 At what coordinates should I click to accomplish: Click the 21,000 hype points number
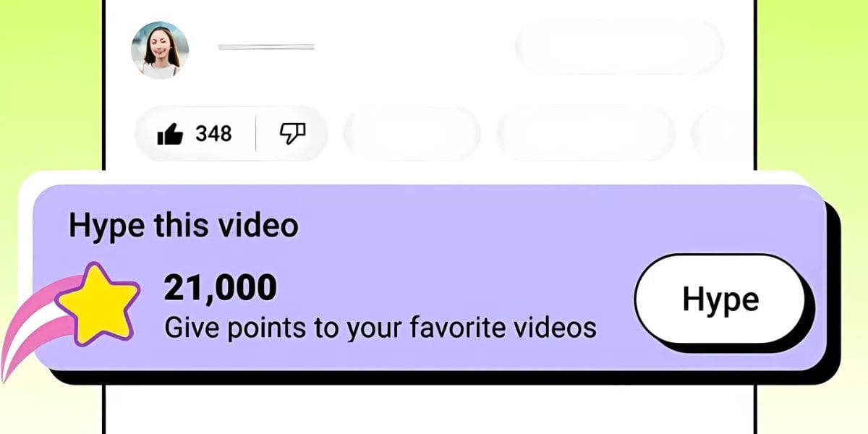click(x=220, y=287)
